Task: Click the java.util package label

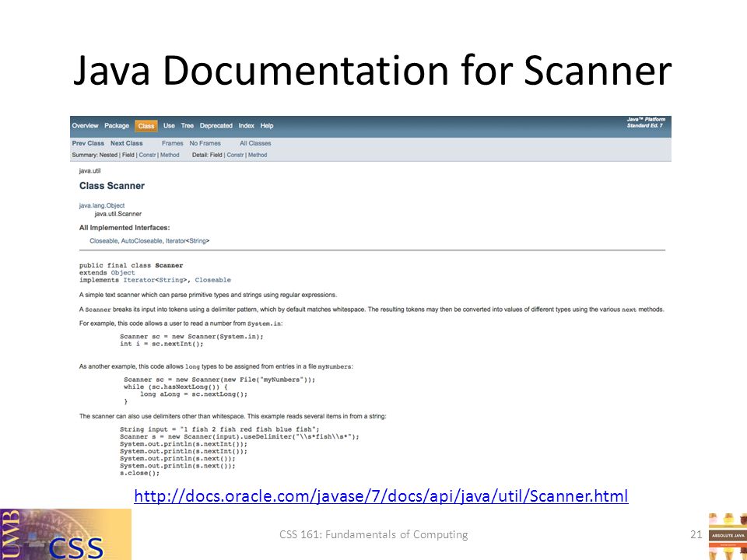Action: point(89,171)
